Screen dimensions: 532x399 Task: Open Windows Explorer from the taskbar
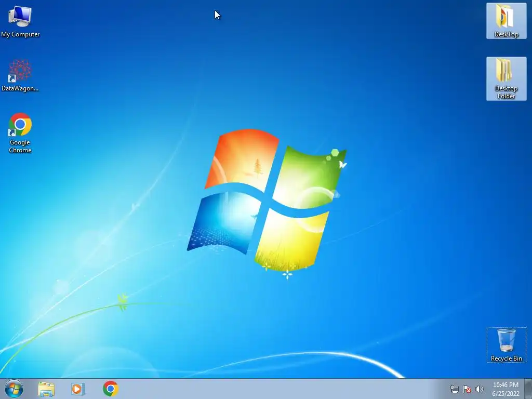(46, 389)
